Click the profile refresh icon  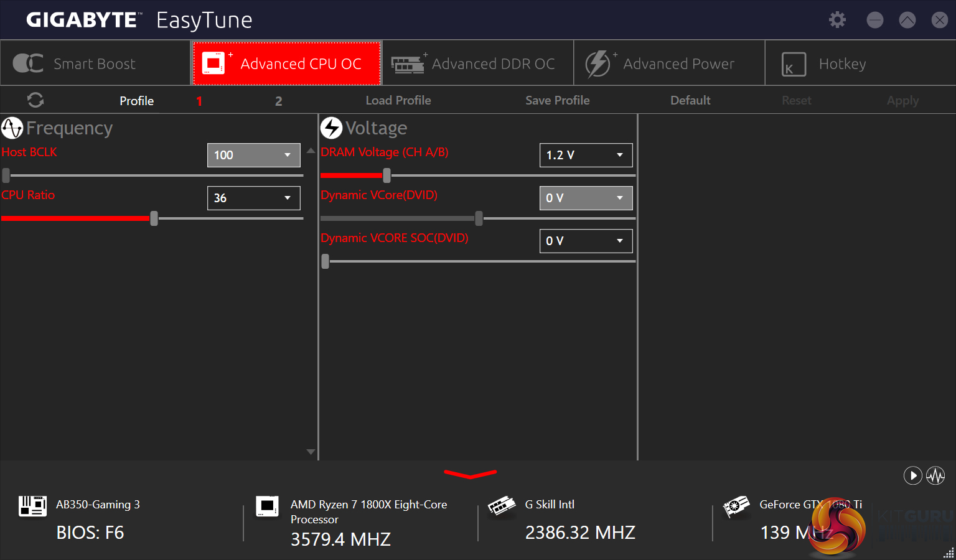tap(35, 100)
